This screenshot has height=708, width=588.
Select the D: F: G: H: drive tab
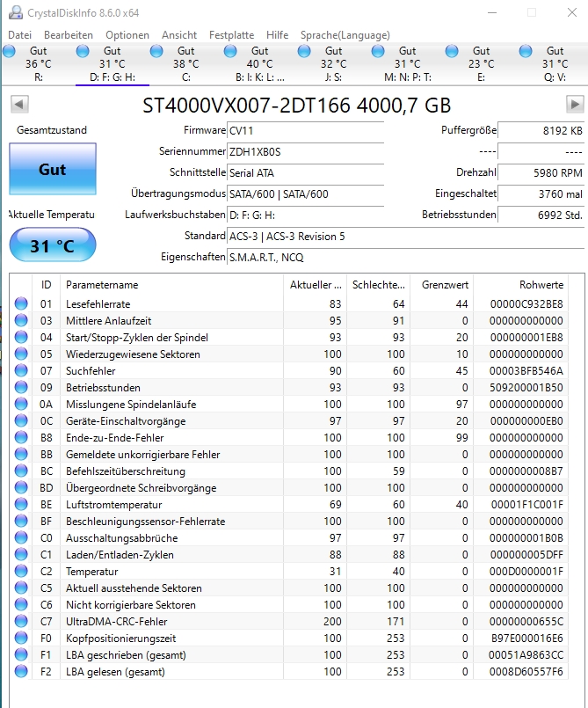click(113, 63)
